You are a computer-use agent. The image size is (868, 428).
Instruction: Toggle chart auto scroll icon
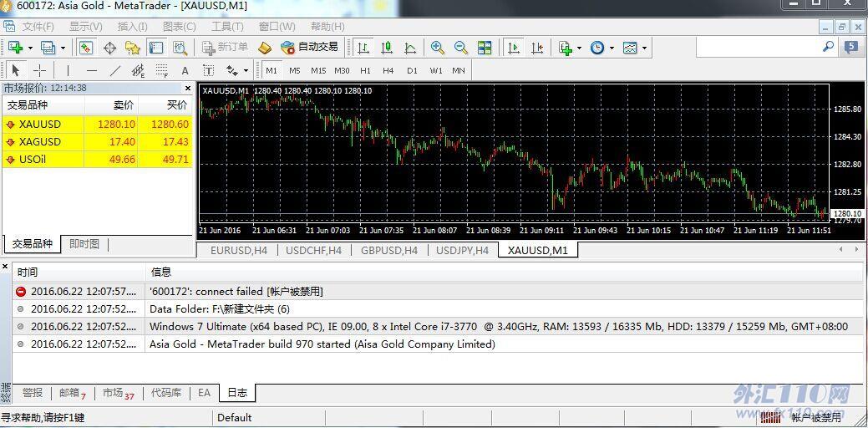pyautogui.click(x=514, y=48)
